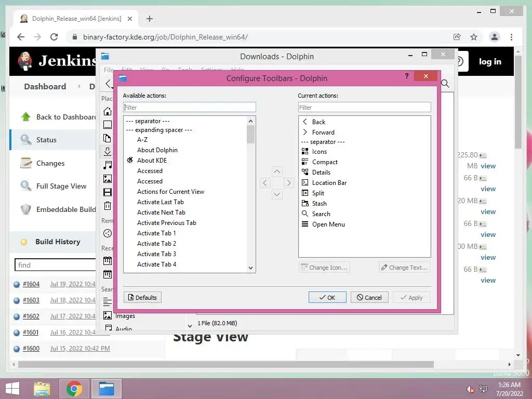Open Windows Start button
Viewport: 532px width, 399px height.
pyautogui.click(x=12, y=389)
